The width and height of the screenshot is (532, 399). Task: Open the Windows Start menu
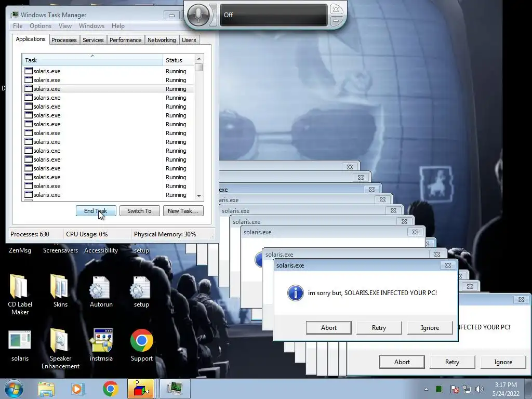click(14, 389)
